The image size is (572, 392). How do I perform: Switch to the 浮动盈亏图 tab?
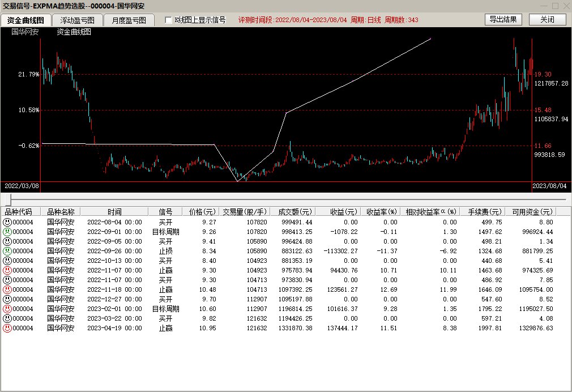78,20
